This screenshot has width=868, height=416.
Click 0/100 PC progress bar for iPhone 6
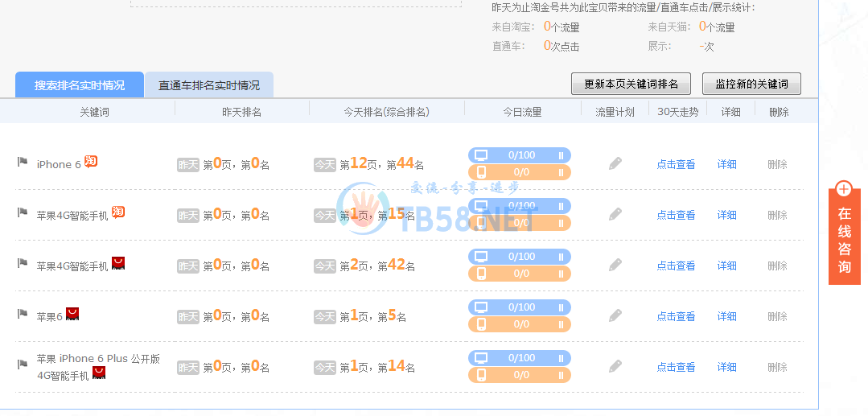coord(519,155)
